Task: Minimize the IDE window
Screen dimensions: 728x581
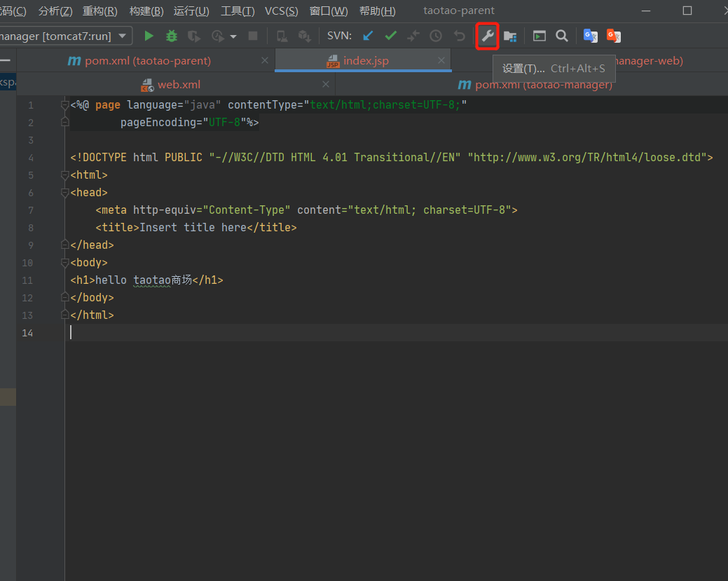Action: coord(646,11)
